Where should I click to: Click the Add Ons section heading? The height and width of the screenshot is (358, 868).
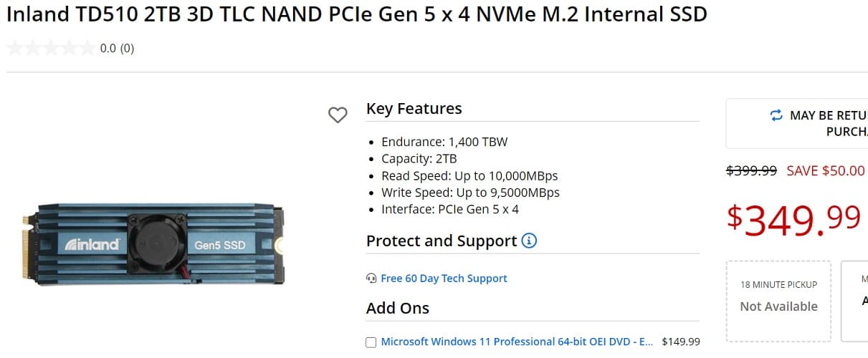pyautogui.click(x=398, y=309)
